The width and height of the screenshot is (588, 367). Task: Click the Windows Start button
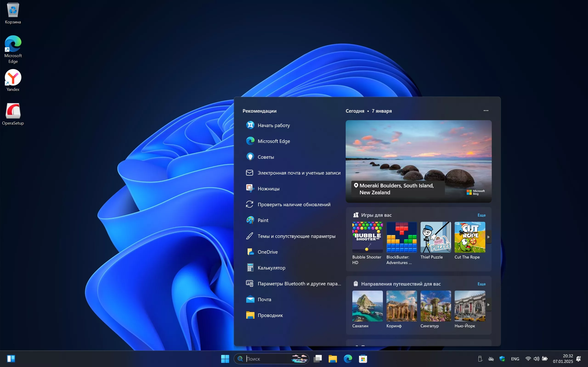(225, 359)
